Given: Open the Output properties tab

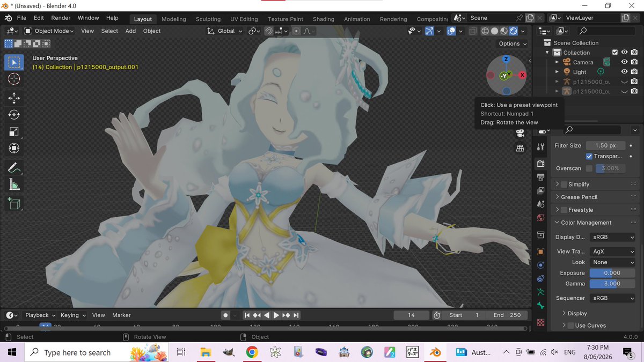Looking at the screenshot, I should pyautogui.click(x=540, y=177).
